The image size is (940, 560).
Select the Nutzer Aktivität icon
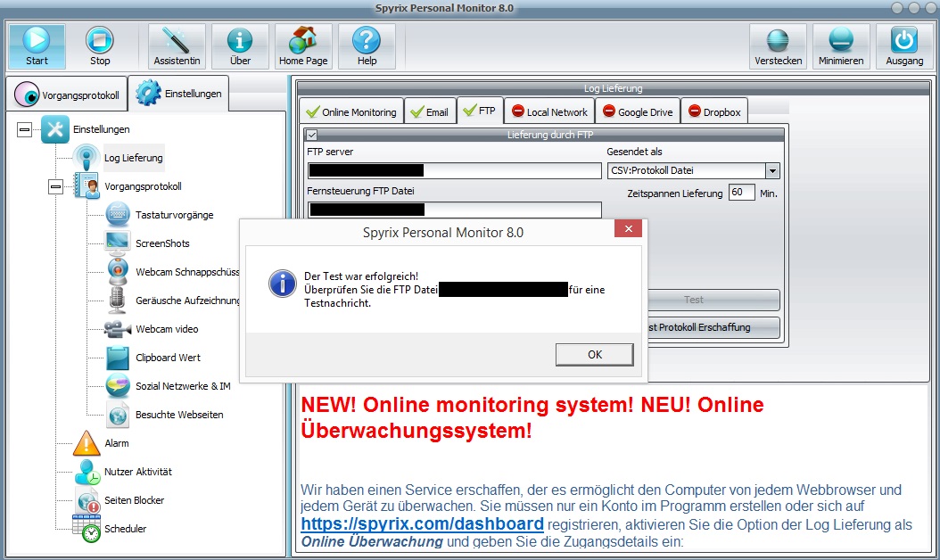pos(87,472)
